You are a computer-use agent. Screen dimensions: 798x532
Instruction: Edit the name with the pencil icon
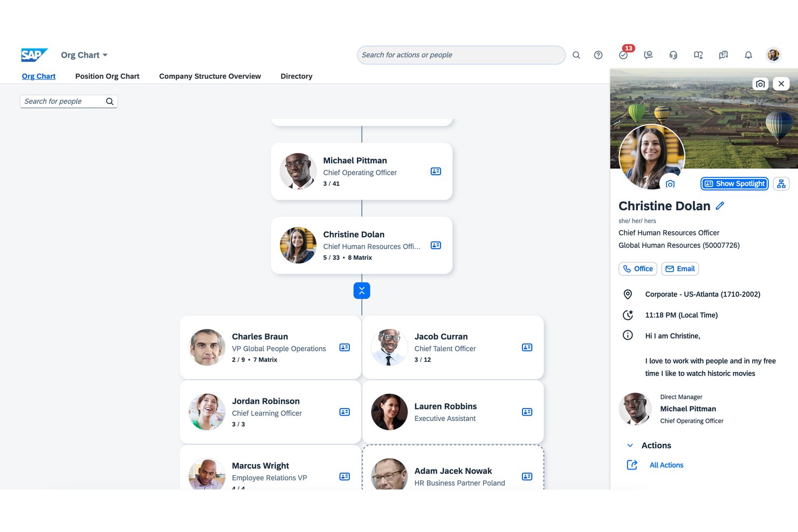point(720,206)
